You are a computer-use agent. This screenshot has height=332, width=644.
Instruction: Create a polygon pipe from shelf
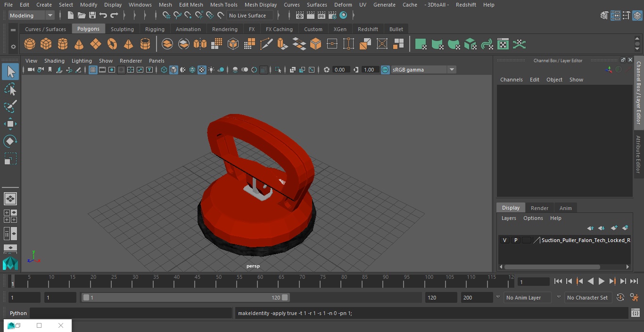click(x=145, y=44)
